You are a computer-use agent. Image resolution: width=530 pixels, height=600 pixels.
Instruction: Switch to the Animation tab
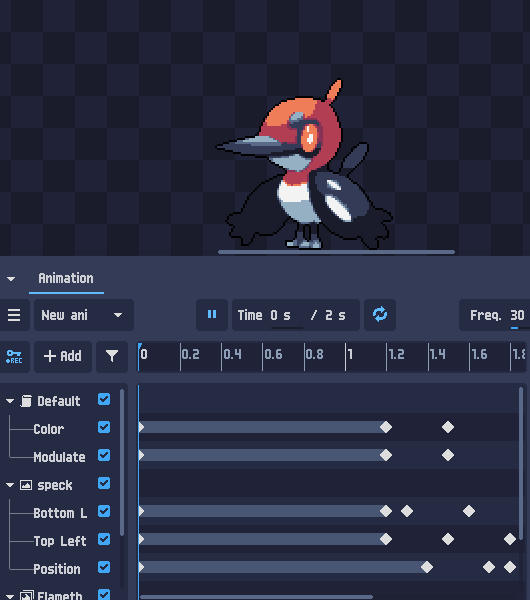coord(66,279)
